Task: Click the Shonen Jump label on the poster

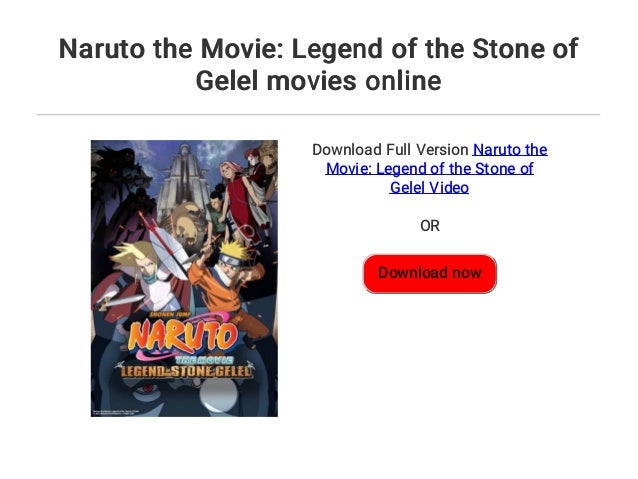Action: [167, 314]
